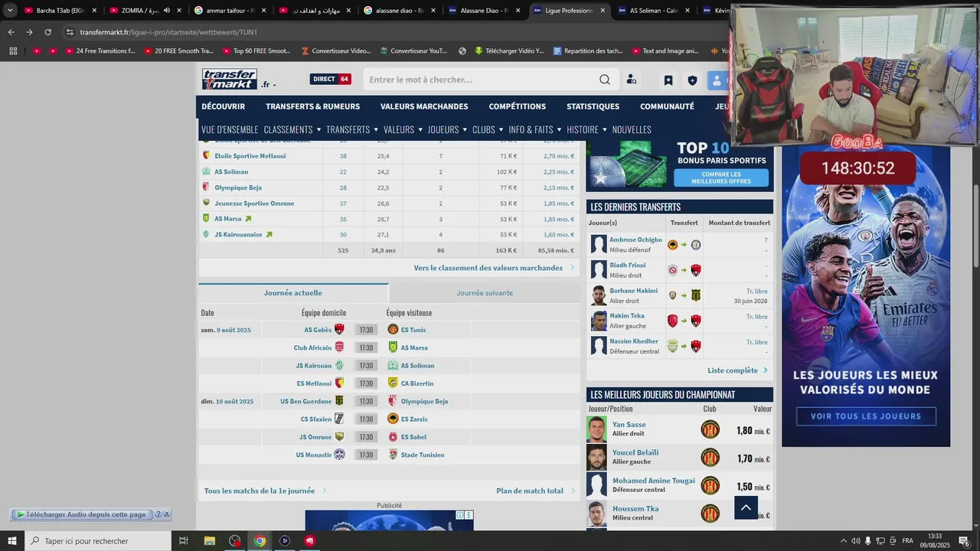Open the DÉCOUVRIR main menu
Image resolution: width=980 pixels, height=551 pixels.
click(x=223, y=106)
